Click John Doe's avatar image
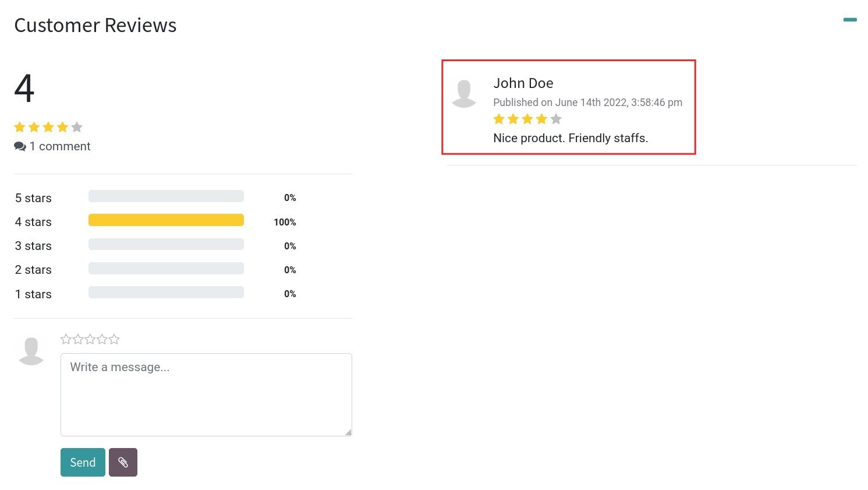The image size is (868, 490). (x=465, y=92)
